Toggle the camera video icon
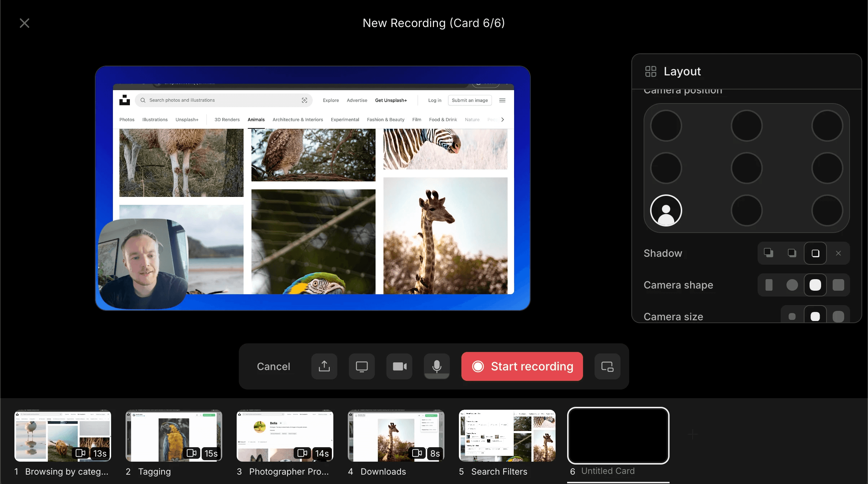Image resolution: width=868 pixels, height=484 pixels. (x=399, y=366)
